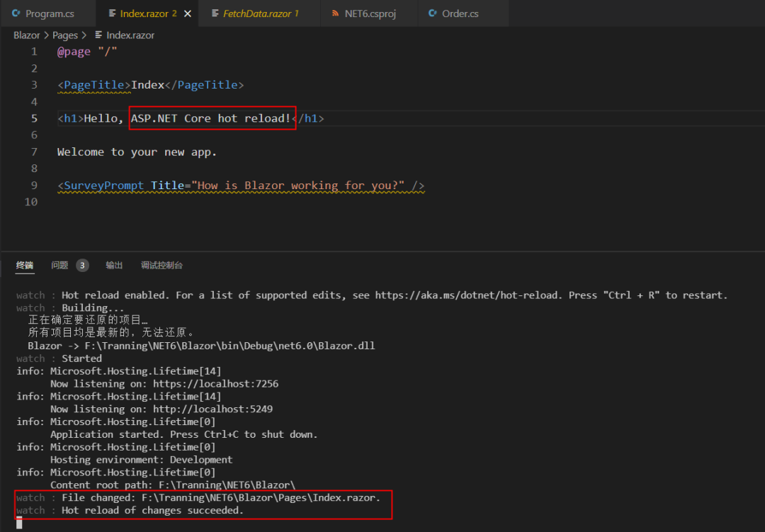This screenshot has width=765, height=532.
Task: Click the RSS-style icon on NET6.csproj tab
Action: 335,13
